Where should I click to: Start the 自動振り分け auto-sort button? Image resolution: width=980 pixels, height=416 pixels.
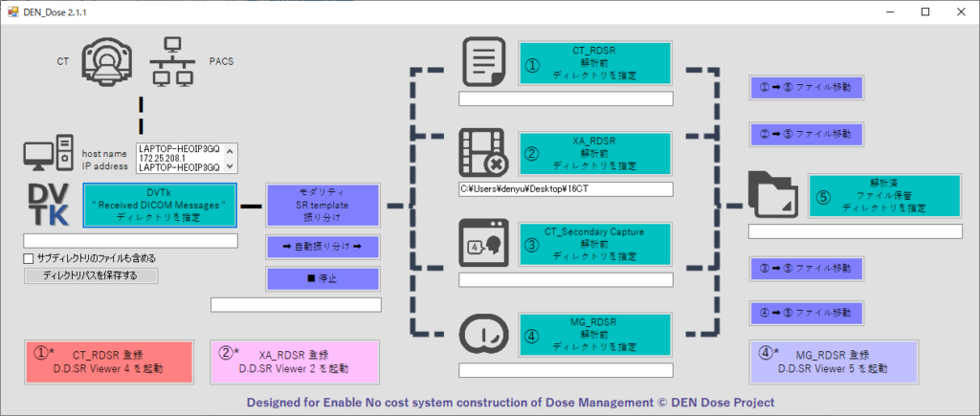323,247
